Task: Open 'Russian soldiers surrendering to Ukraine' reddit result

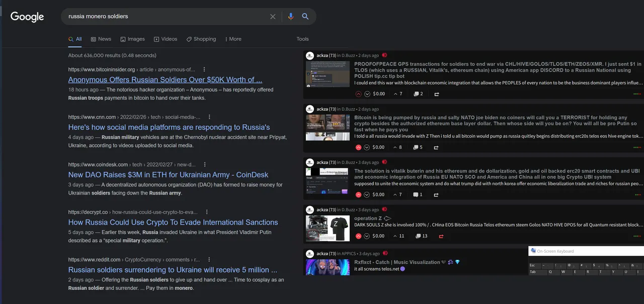Action: [173, 270]
